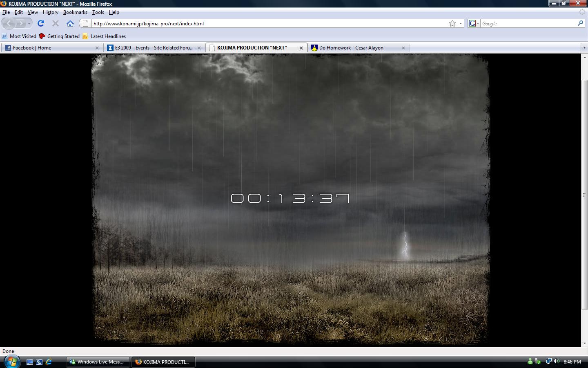
Task: Close the E3 2009 Events tab
Action: coord(199,48)
